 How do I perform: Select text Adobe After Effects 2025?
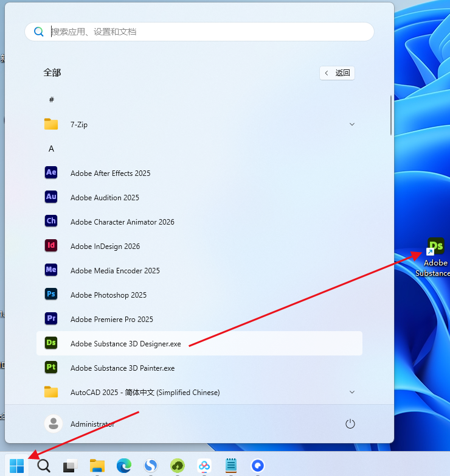pos(111,173)
